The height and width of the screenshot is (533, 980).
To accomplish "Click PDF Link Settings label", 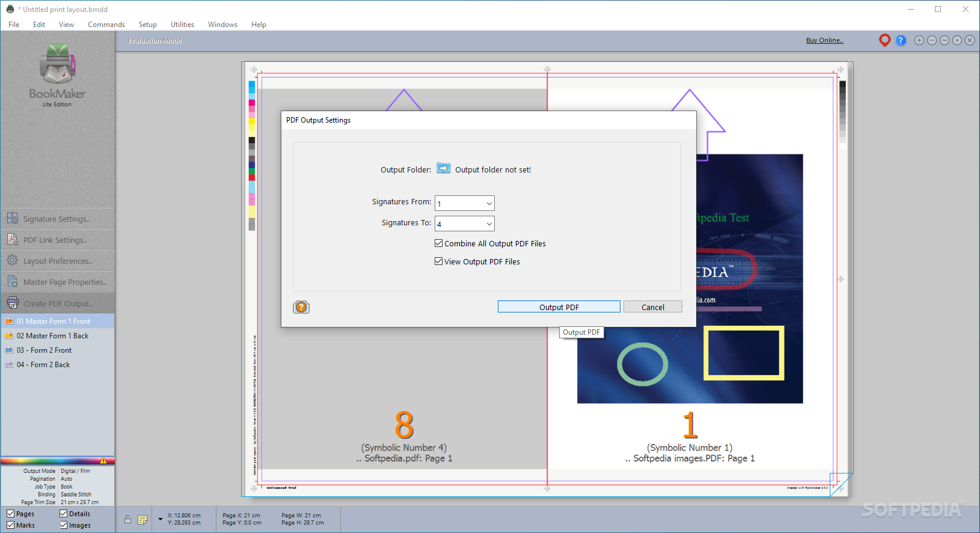I will click(x=55, y=240).
